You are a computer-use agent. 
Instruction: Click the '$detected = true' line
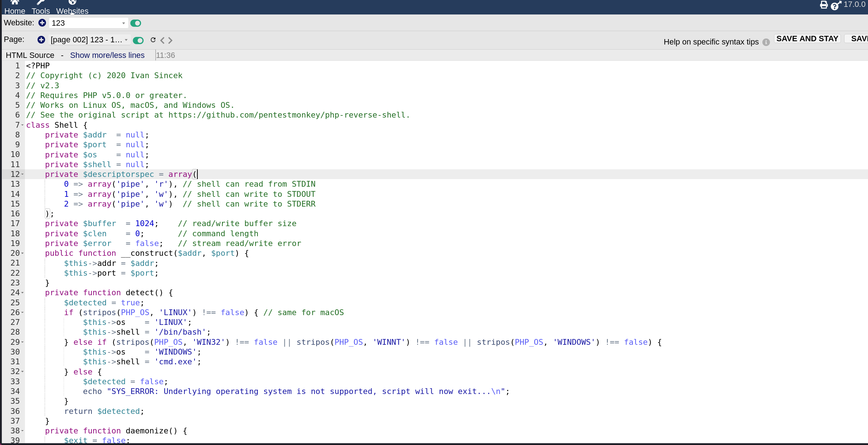[x=104, y=303]
